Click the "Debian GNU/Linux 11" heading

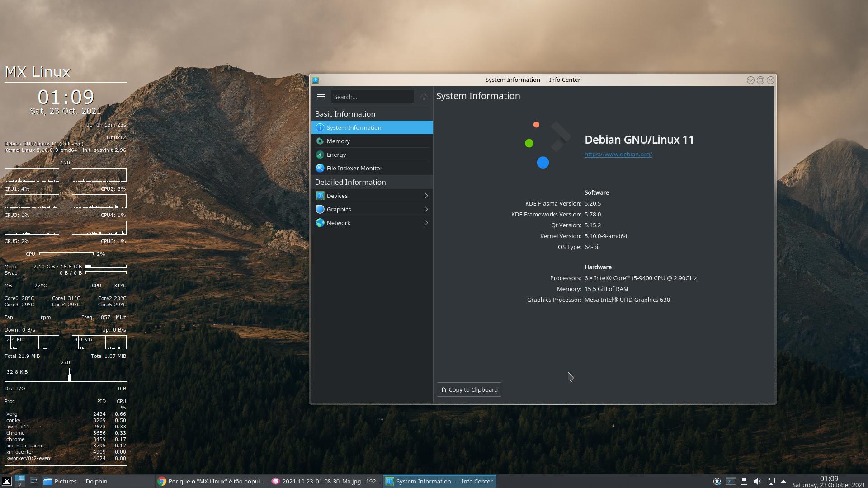click(639, 140)
